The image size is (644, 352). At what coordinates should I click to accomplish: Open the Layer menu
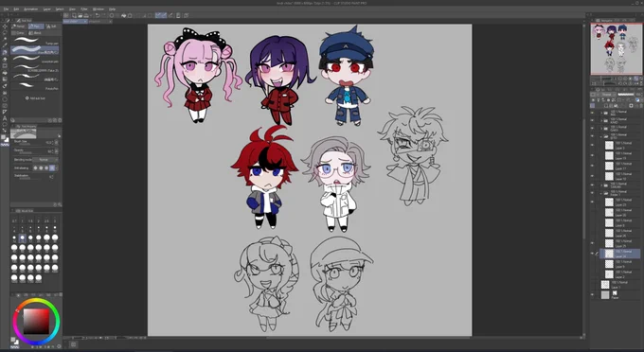[x=47, y=9]
